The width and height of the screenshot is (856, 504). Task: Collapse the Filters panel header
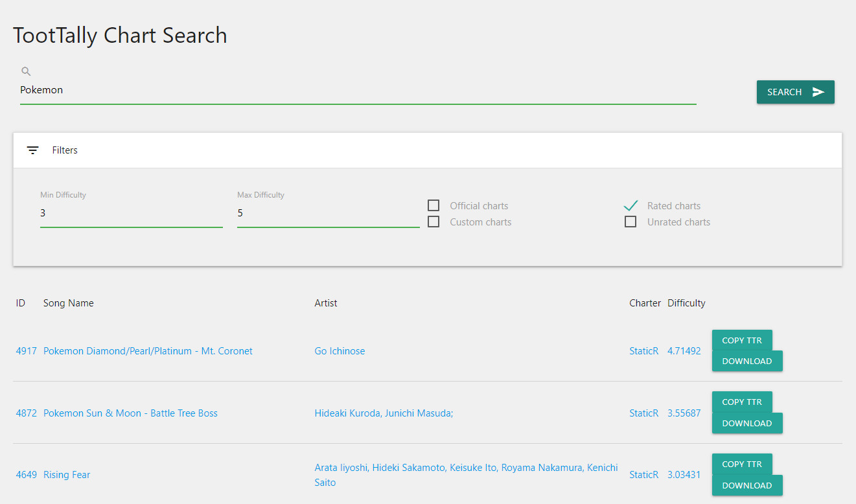coord(428,150)
